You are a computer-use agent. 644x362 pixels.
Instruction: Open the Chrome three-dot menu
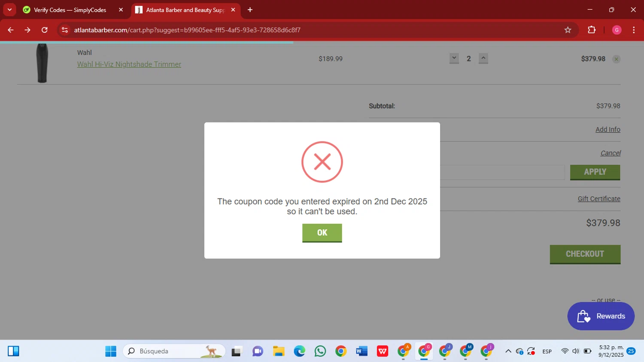click(x=634, y=30)
